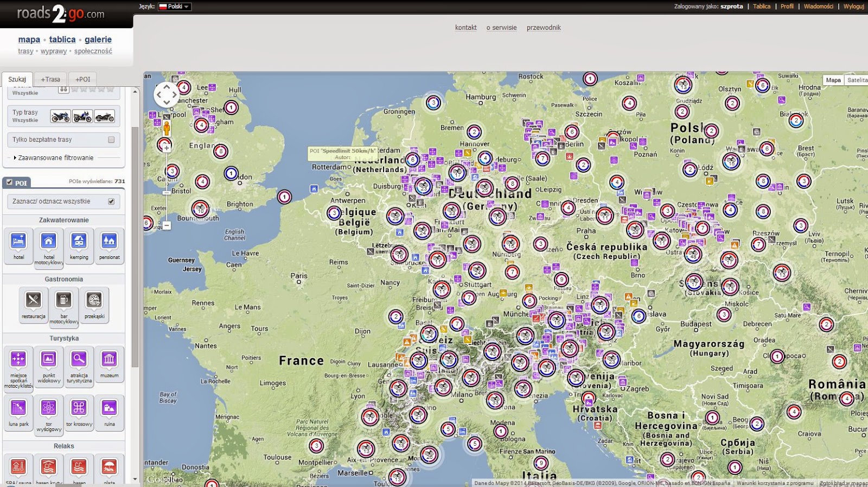Open Wiadomości in the top bar
The width and height of the screenshot is (868, 487).
819,7
